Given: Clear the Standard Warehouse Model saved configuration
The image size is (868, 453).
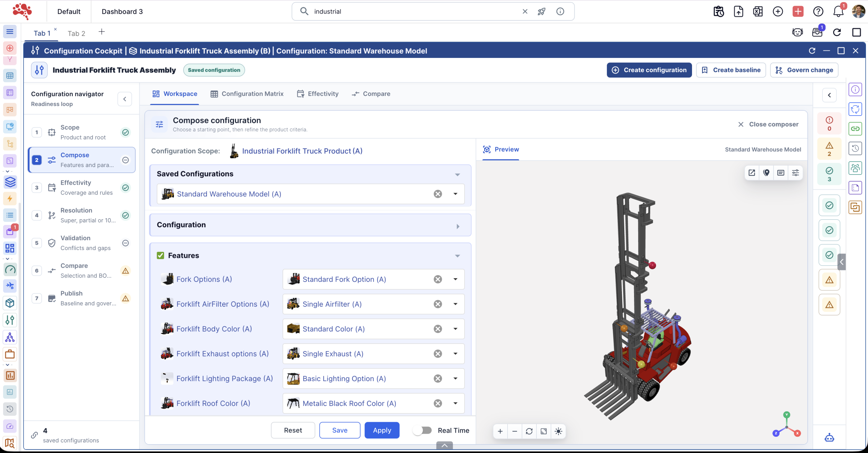Looking at the screenshot, I should [x=438, y=194].
